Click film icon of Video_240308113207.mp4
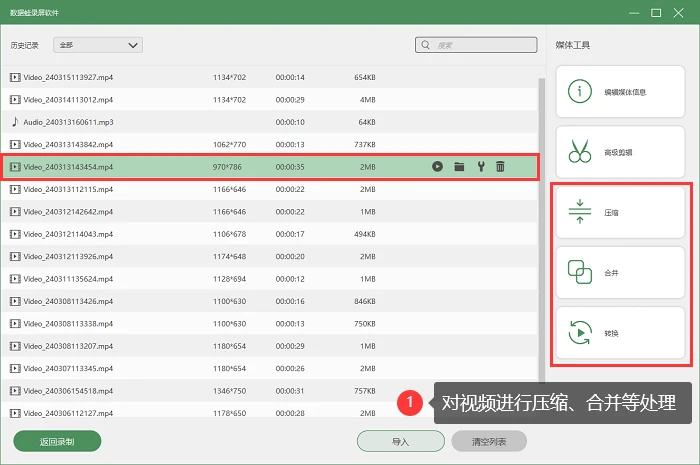700x465 pixels. 15,346
